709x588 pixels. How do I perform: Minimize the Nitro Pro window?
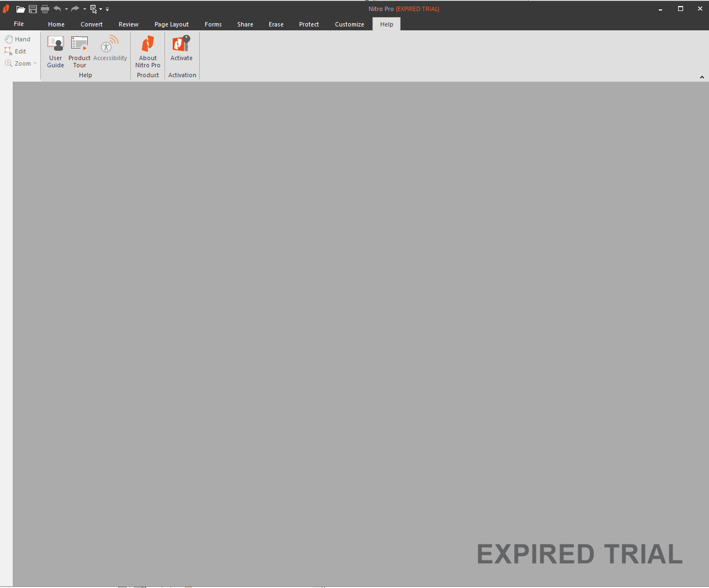click(660, 9)
